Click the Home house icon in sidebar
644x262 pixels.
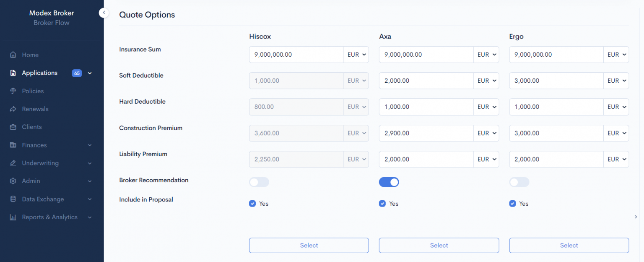13,55
